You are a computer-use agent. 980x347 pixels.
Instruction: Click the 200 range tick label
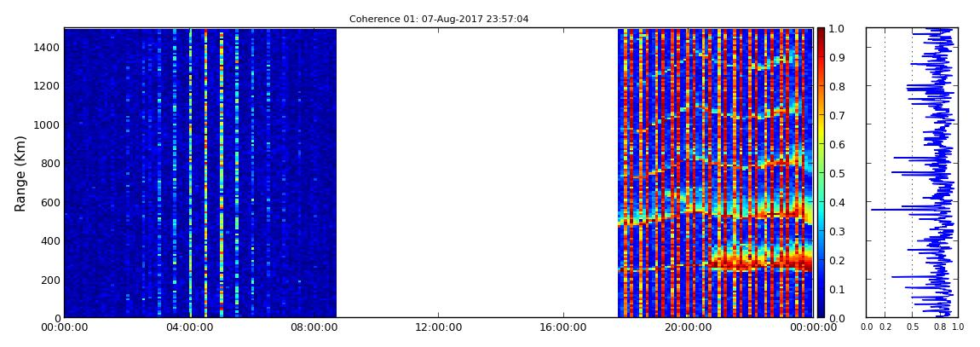click(51, 280)
